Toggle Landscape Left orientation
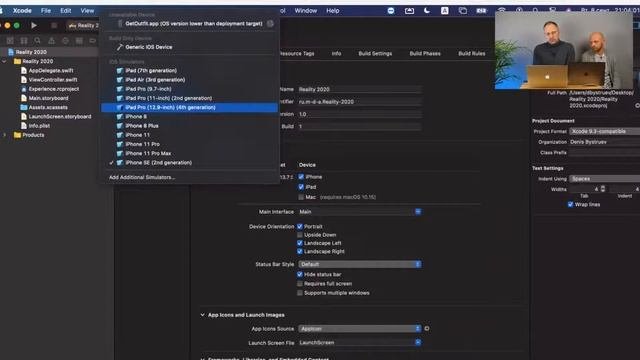640x360 pixels. 300,243
